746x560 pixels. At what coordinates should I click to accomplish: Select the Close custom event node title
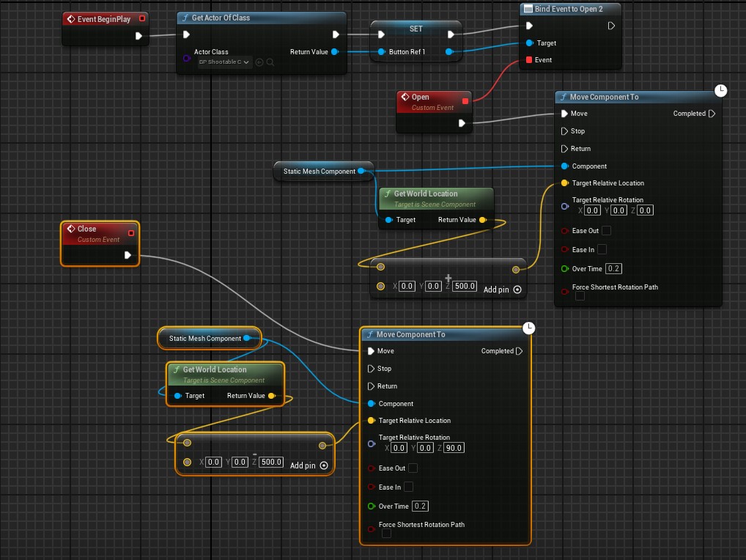coord(87,229)
